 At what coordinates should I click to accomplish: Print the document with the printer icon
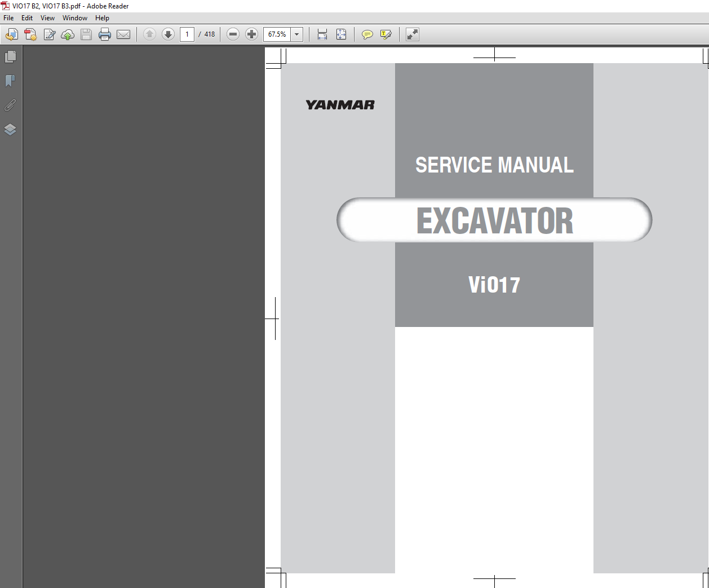coord(105,35)
